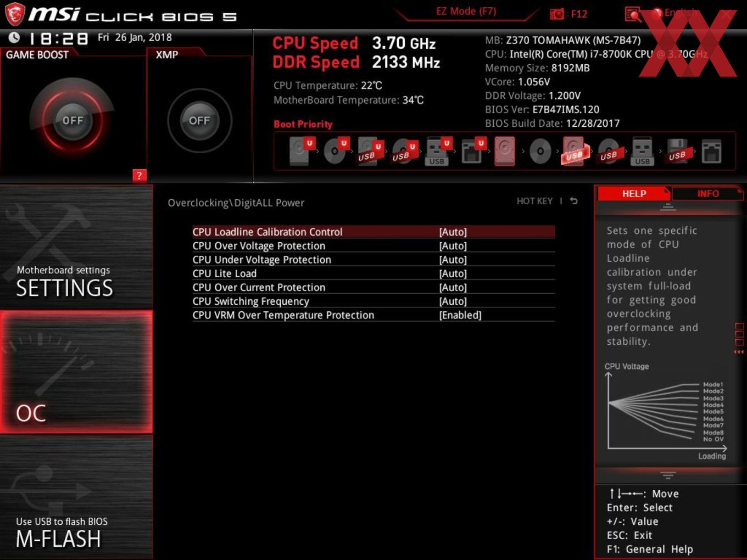Open CPU VRM Over Temperature Protection [Enabled] value
This screenshot has width=747, height=560.
coord(460,315)
